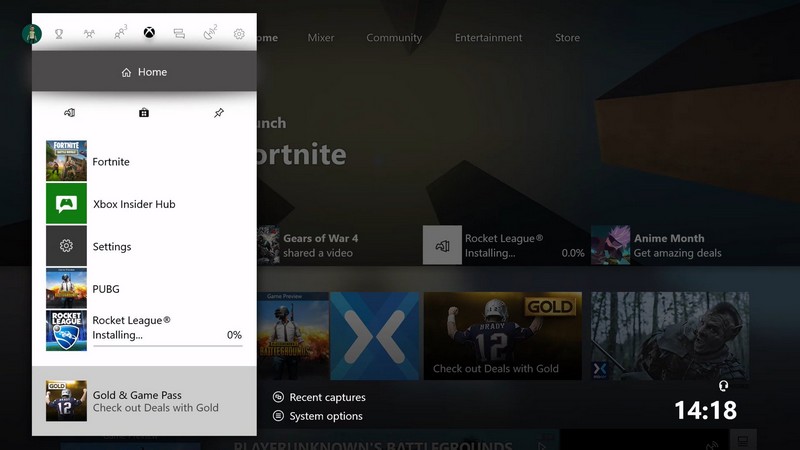This screenshot has width=800, height=450.
Task: Click Rocket League install progress bar
Action: (x=167, y=346)
